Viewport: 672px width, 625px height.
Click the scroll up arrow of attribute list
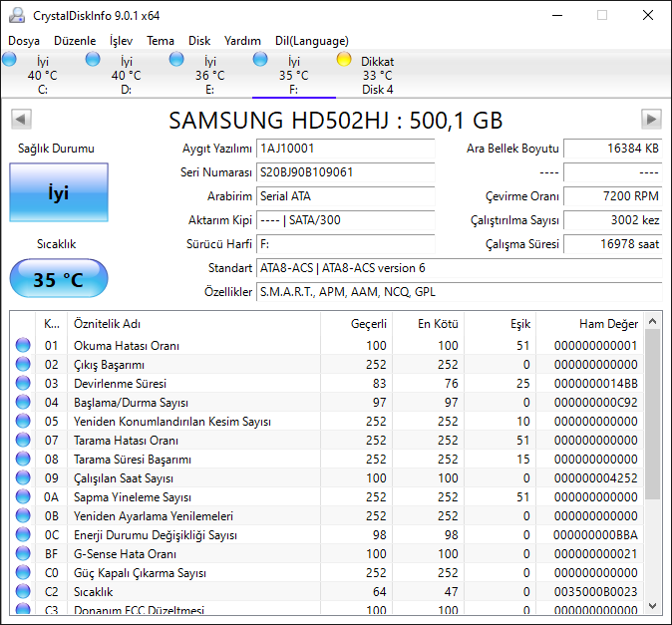click(653, 321)
